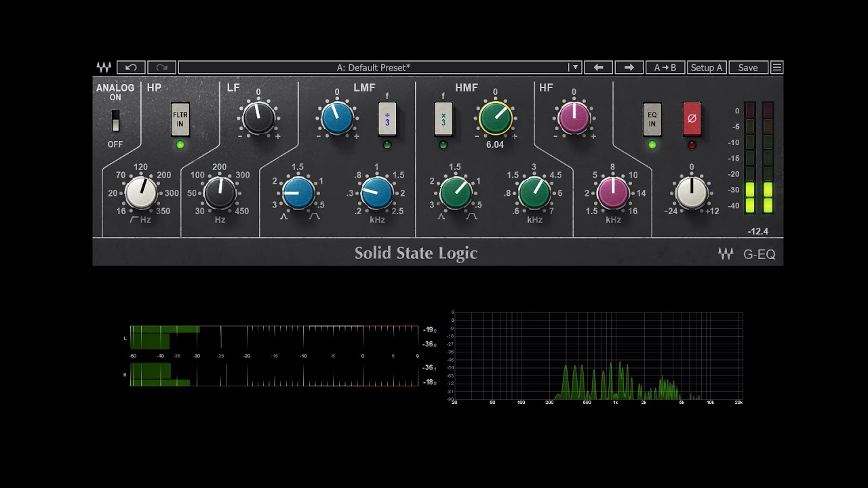Click the pink HF frequency kHz knob
Viewport: 868px width, 488px height.
613,192
